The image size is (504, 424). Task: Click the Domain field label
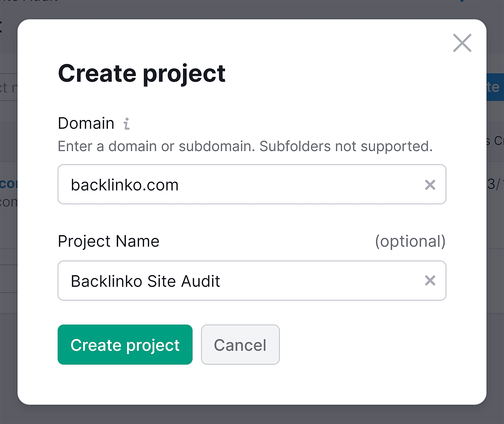(86, 123)
